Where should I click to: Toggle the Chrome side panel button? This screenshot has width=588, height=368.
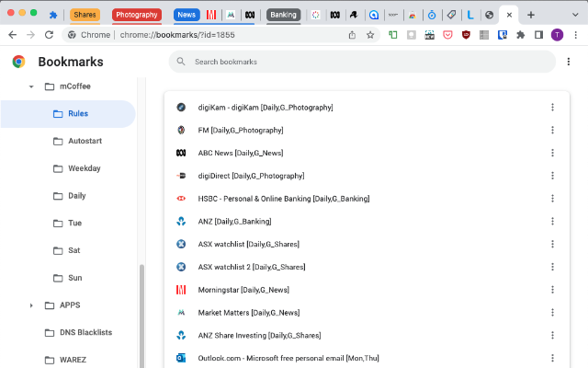(x=538, y=35)
